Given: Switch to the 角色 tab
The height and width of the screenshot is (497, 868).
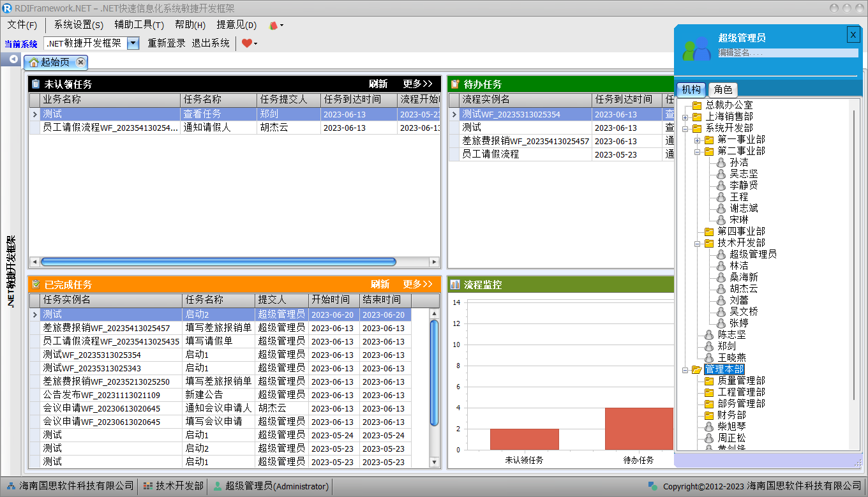Looking at the screenshot, I should click(722, 90).
